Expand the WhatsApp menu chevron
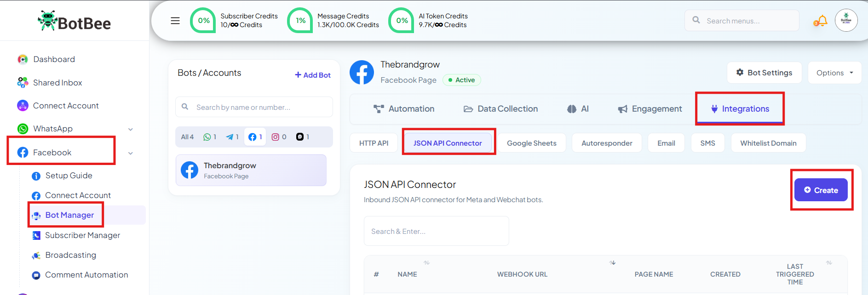This screenshot has width=868, height=295. click(131, 130)
